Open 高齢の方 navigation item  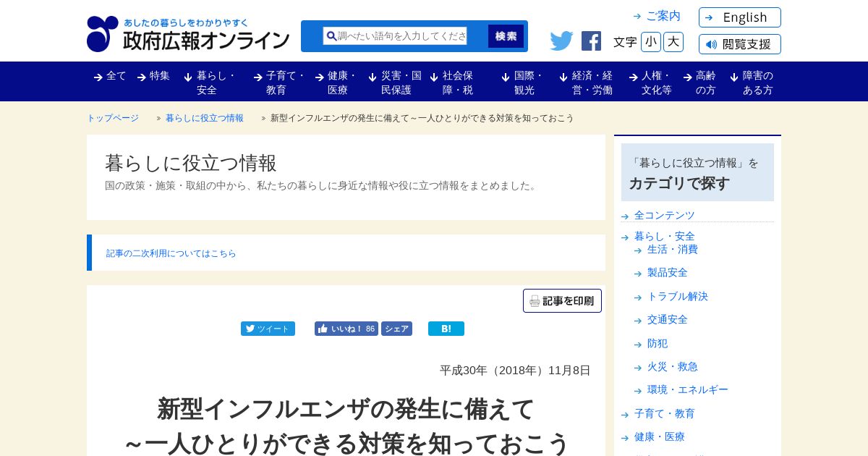pos(699,83)
